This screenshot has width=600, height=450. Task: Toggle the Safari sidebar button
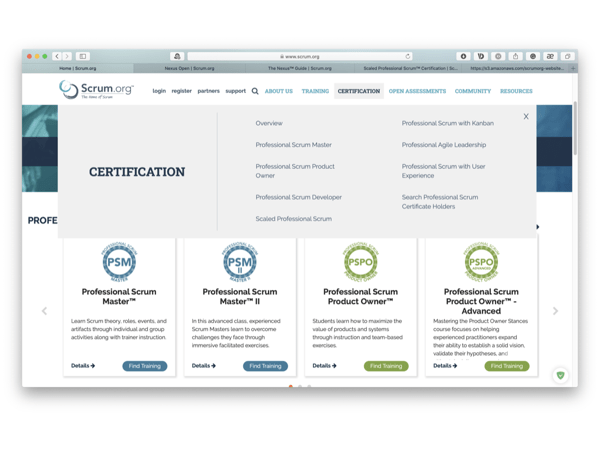coord(83,56)
